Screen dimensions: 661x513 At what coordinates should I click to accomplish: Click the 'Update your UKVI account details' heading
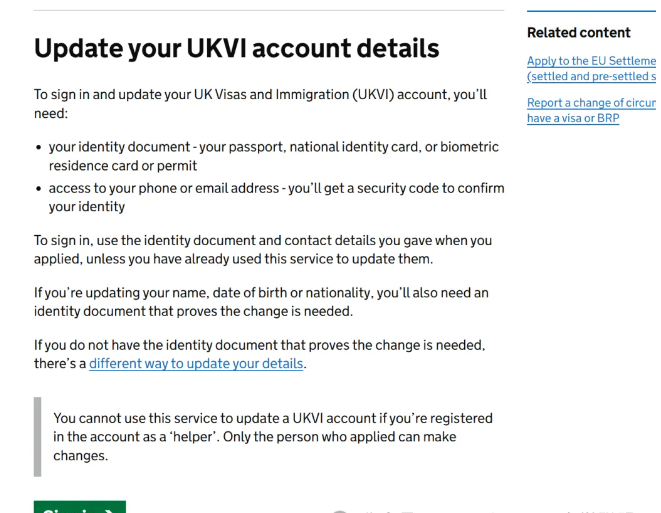(236, 48)
